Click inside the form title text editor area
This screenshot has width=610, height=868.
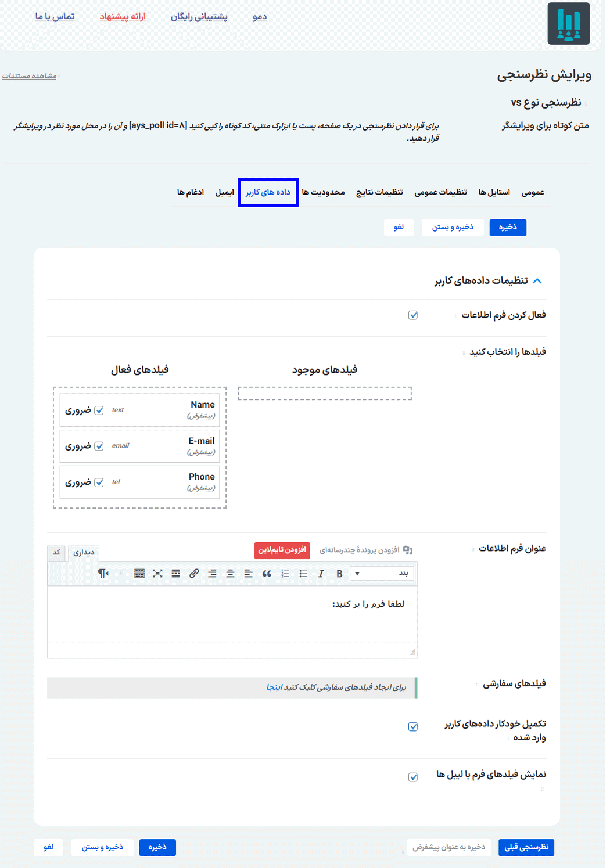pos(232,614)
